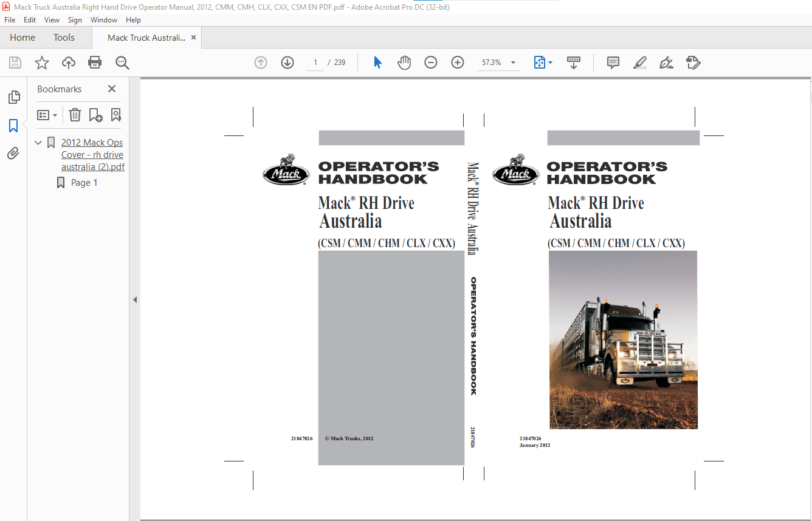Switch to the Home tab
This screenshot has height=521, width=812.
(22, 38)
